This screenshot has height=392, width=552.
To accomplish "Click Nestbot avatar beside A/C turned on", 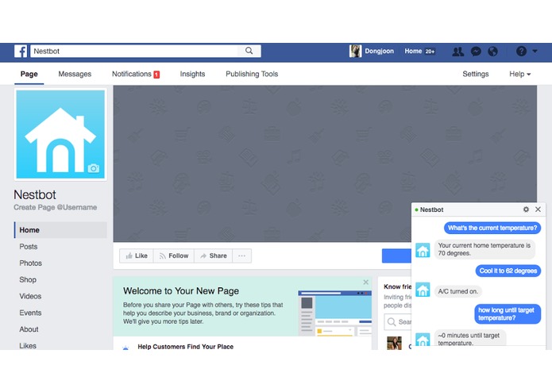I will click(x=423, y=290).
